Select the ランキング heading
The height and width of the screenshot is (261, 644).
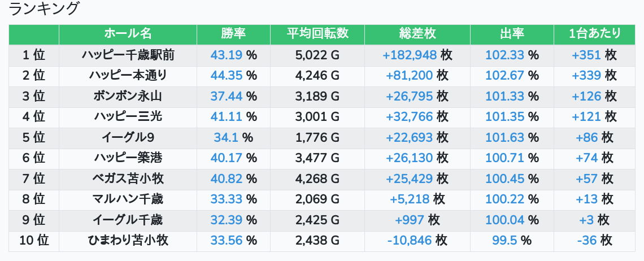pos(43,8)
